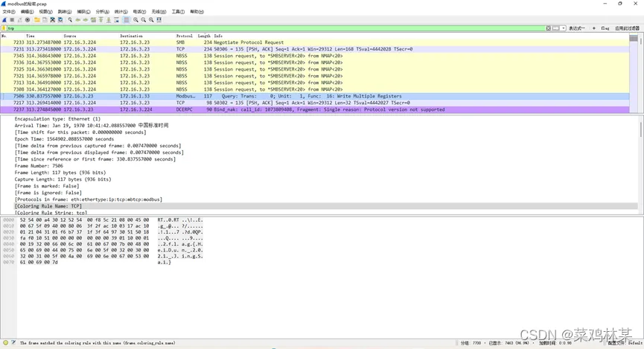
Task: Clear the display filter with X icon
Action: point(549,28)
